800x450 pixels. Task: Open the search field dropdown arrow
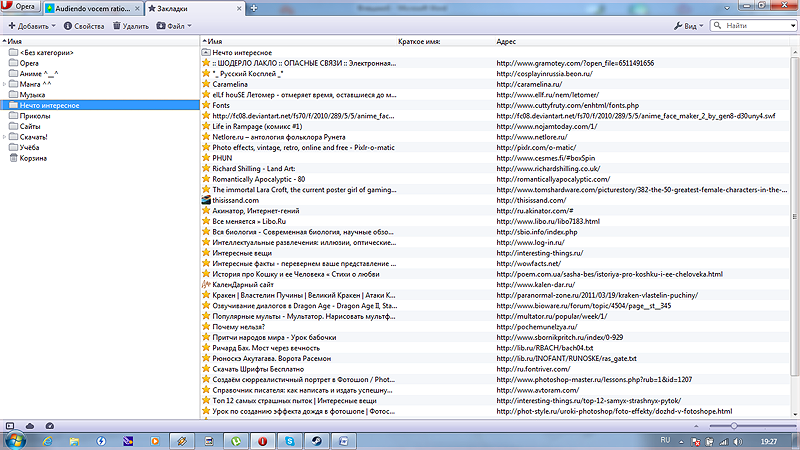pos(793,26)
